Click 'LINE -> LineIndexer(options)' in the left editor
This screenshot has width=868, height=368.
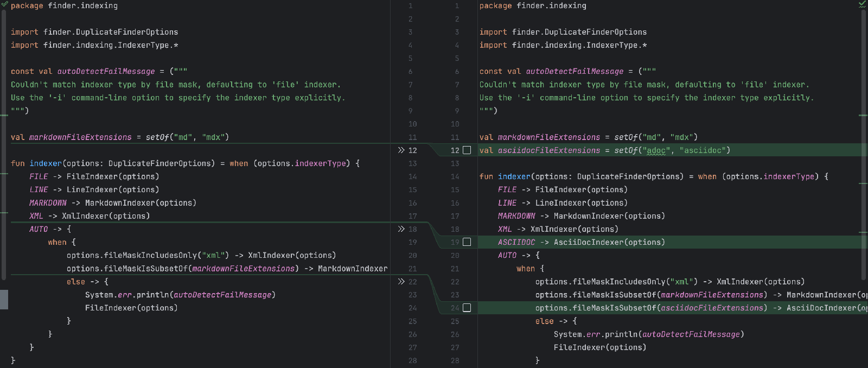click(x=94, y=189)
